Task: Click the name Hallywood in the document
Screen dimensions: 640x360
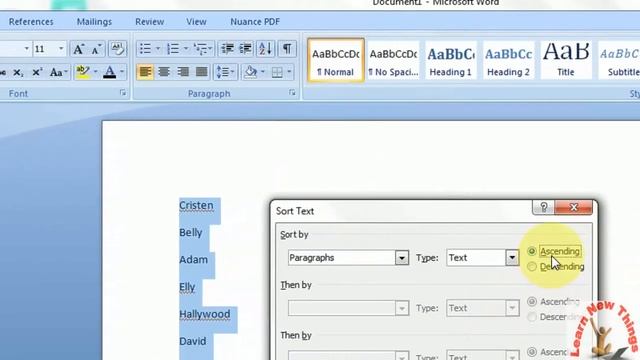Action: [204, 314]
